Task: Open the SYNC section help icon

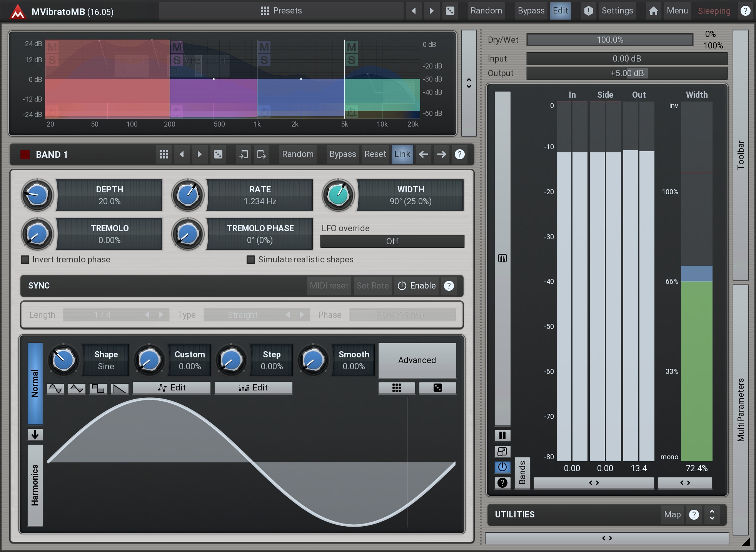Action: point(449,286)
